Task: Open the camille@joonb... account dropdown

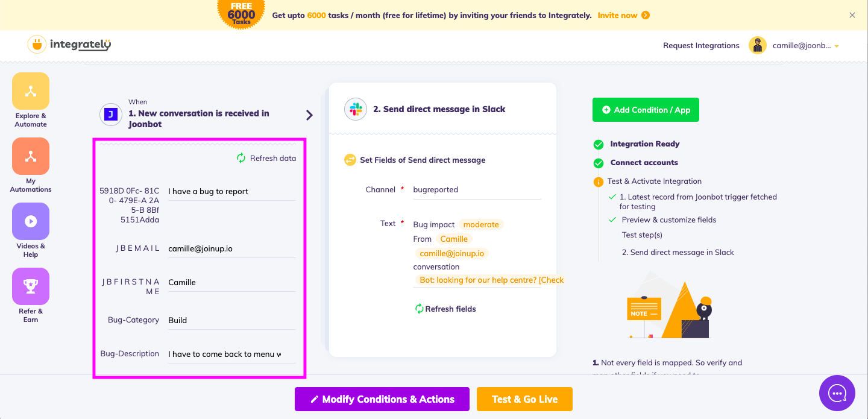Action: (794, 45)
